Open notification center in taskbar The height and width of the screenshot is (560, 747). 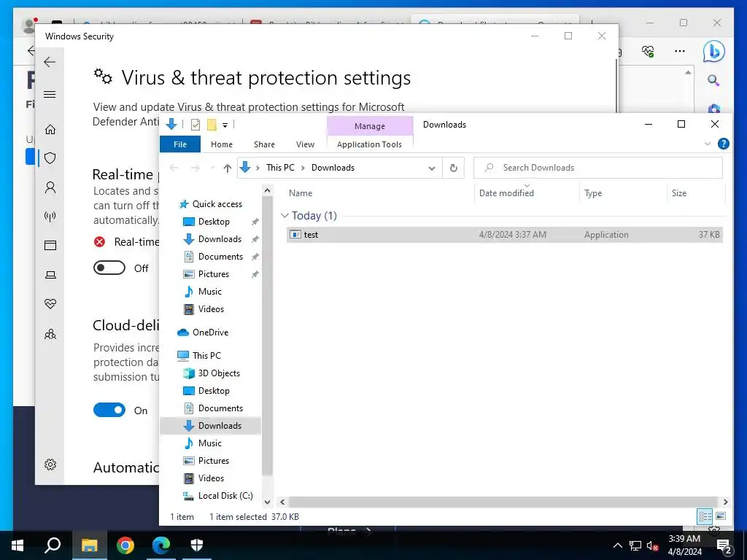[x=724, y=545]
